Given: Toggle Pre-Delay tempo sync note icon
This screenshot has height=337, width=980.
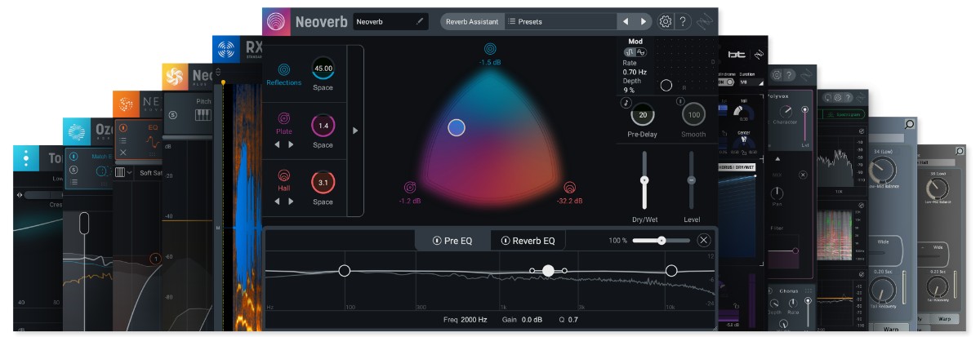Looking at the screenshot, I should [625, 102].
